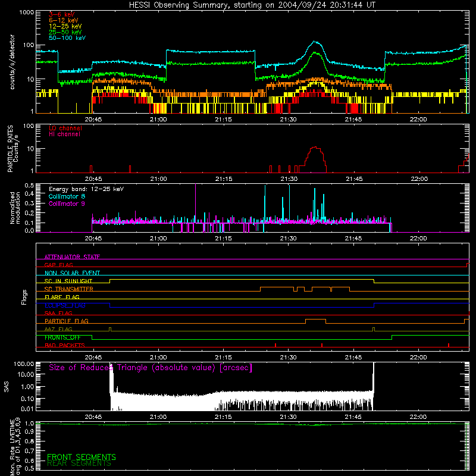This screenshot has width=476, height=476.
Task: Click the GAP_FLAG label
Action: [x=58, y=265]
